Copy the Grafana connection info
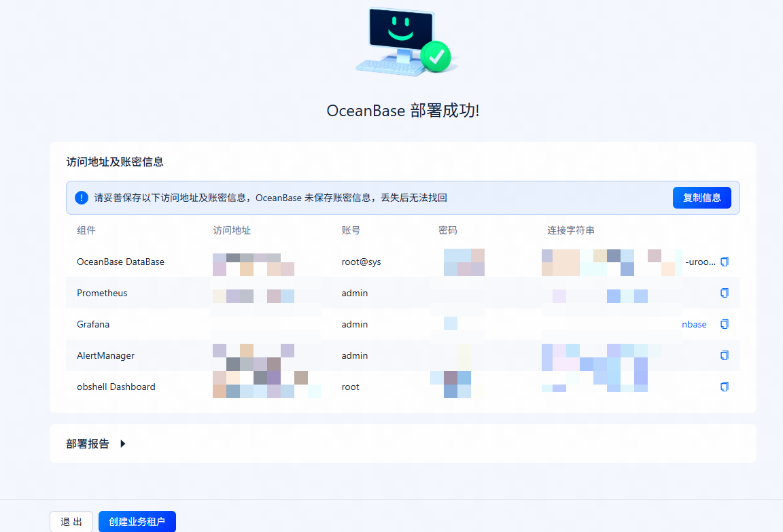 pyautogui.click(x=725, y=324)
